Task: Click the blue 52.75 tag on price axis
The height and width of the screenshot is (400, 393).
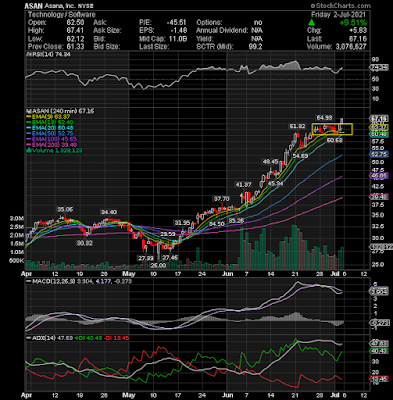Action: (379, 154)
